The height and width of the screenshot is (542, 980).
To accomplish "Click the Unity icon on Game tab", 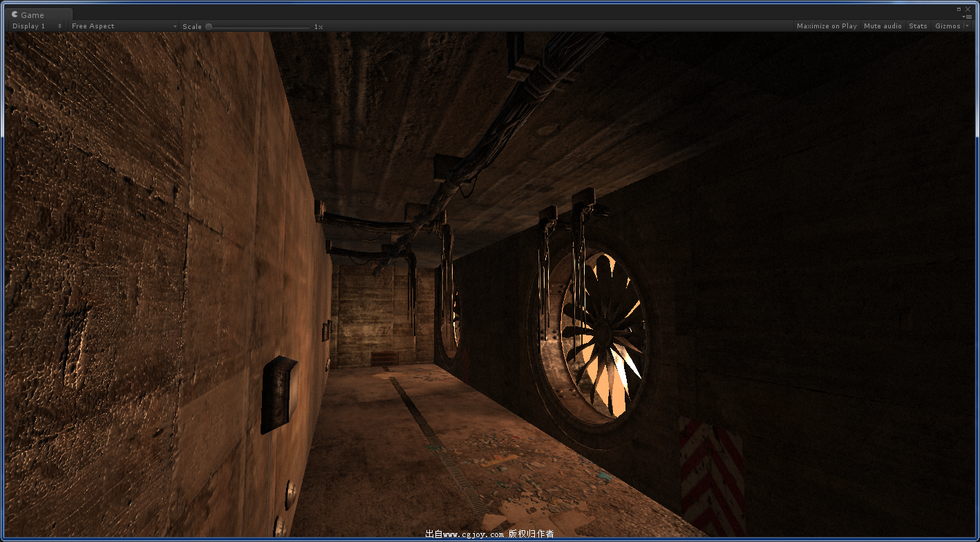I will pos(15,15).
